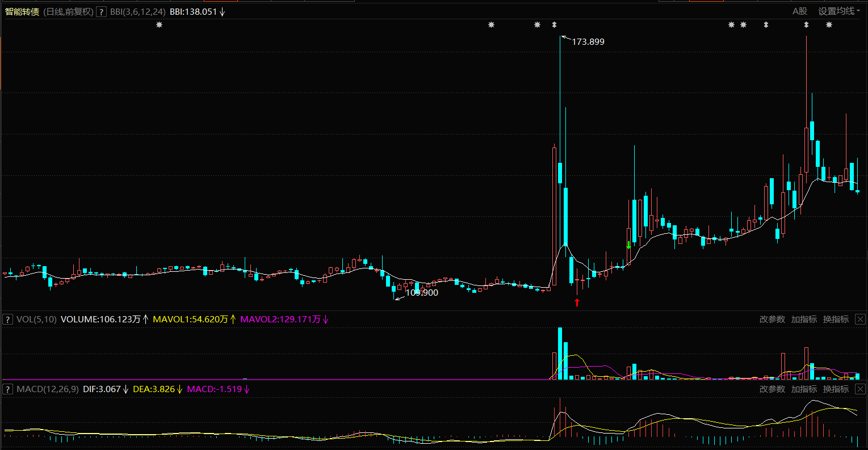Click the double-arrow event marker near 173.899 peak

click(x=554, y=24)
